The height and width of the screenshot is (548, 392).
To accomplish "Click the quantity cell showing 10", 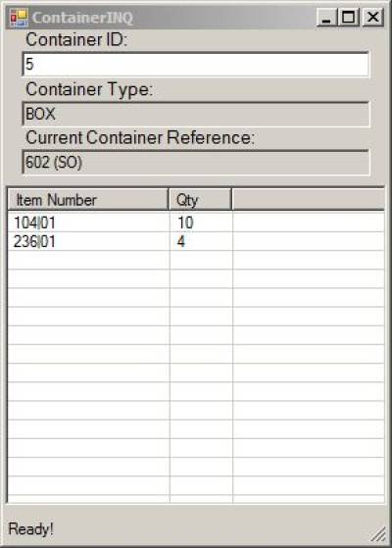I will [185, 223].
